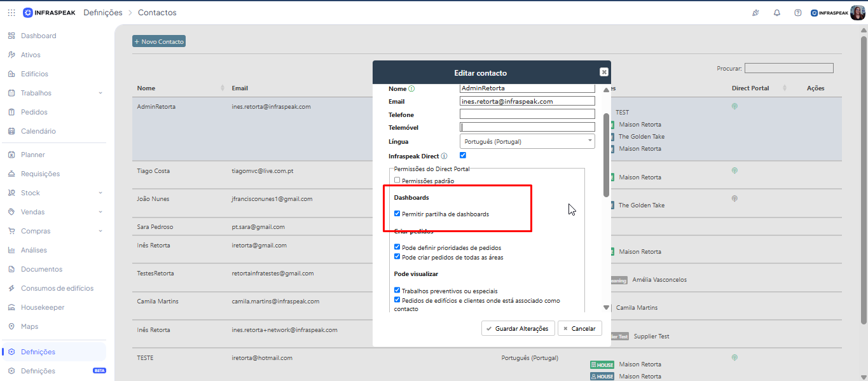Focus the Procurar search field
Viewport: 868px width, 381px height.
point(789,68)
